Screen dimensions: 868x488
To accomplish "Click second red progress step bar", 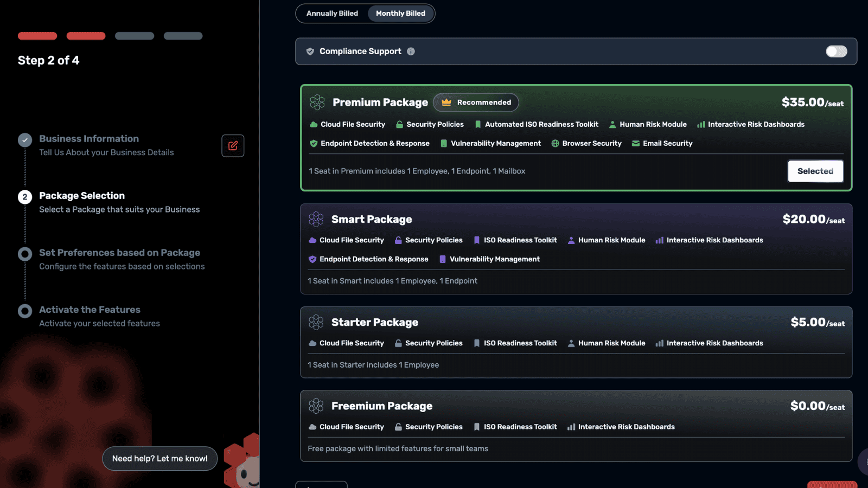I will point(86,36).
